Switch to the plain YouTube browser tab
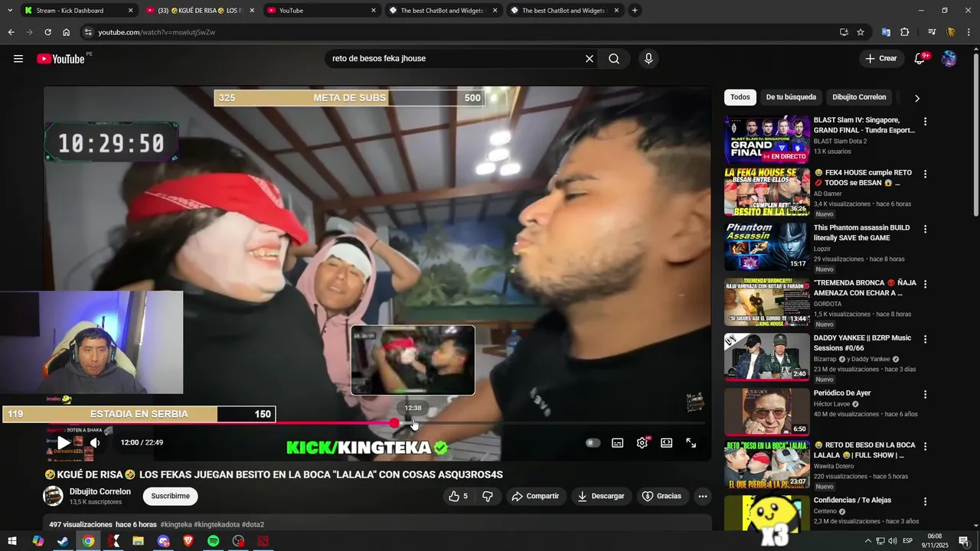Image resolution: width=980 pixels, height=551 pixels. tap(322, 11)
